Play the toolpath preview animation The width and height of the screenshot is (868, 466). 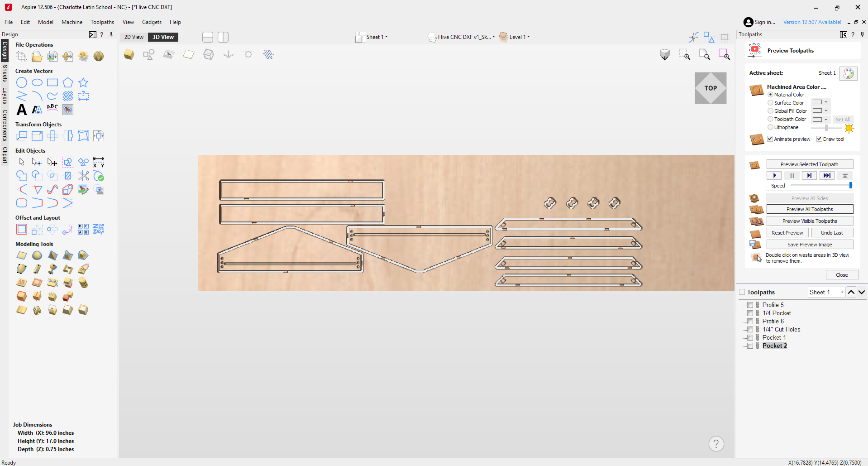click(x=774, y=175)
